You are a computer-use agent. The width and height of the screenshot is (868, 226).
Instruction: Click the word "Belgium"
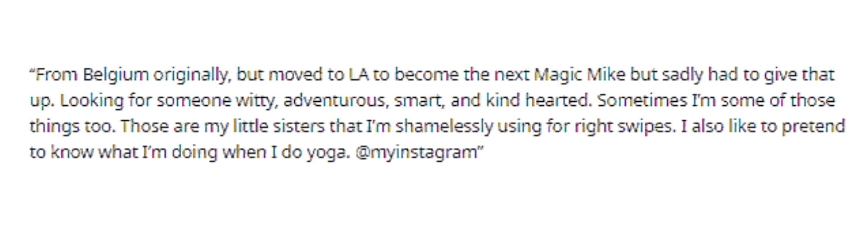click(x=116, y=75)
